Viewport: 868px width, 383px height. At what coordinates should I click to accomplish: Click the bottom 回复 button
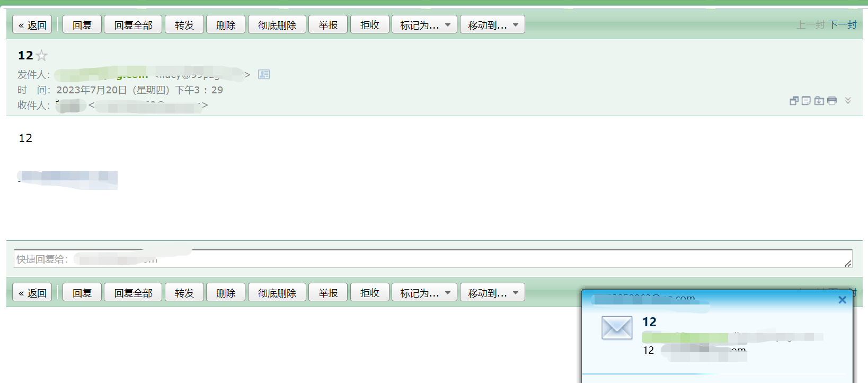82,292
